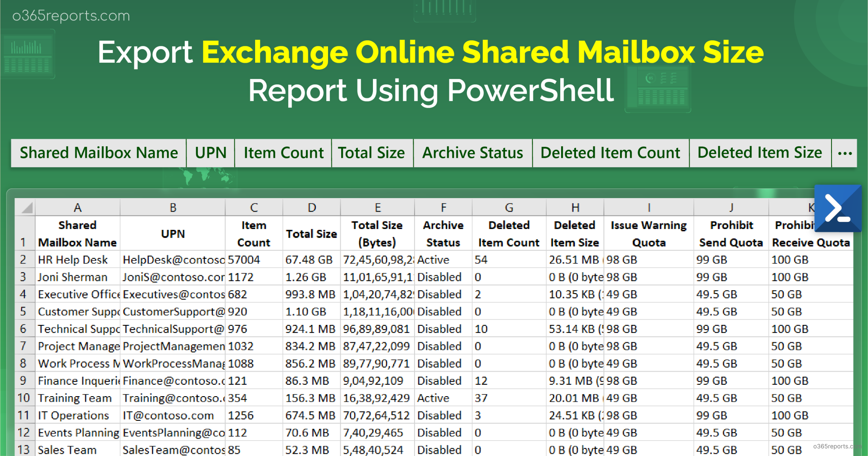Select column H header
The height and width of the screenshot is (456, 868).
[575, 207]
